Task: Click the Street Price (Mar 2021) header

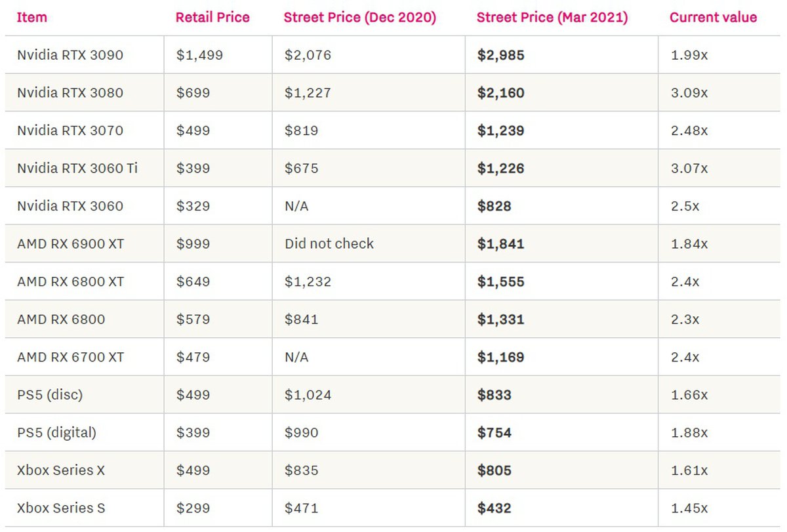Action: [552, 18]
